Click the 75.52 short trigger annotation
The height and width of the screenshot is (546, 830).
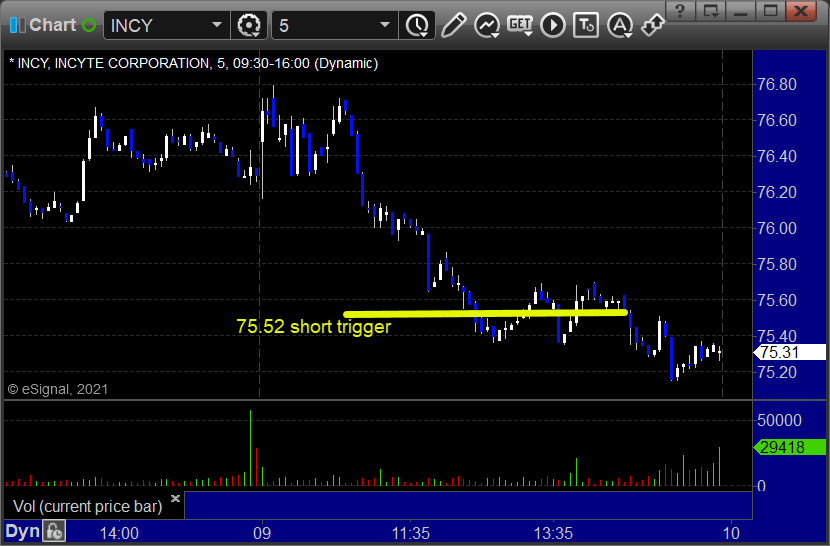(313, 327)
